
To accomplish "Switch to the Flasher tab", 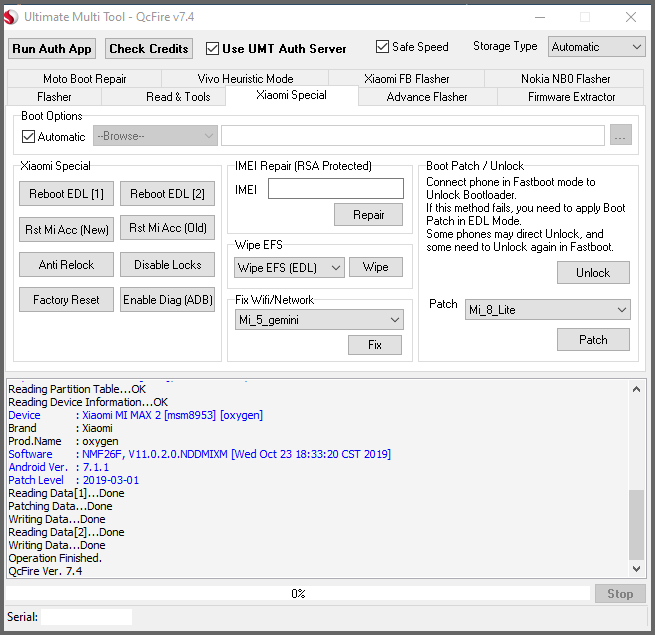I will (54, 97).
